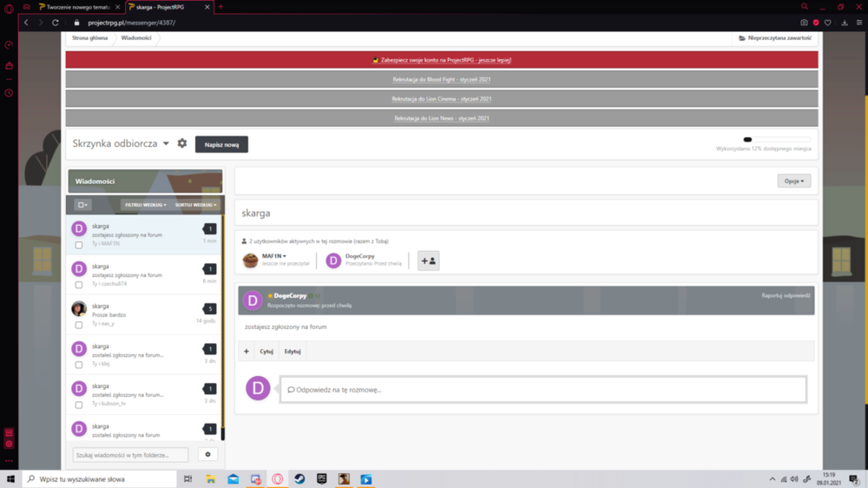Open Easy Setup menu icon

[x=859, y=23]
